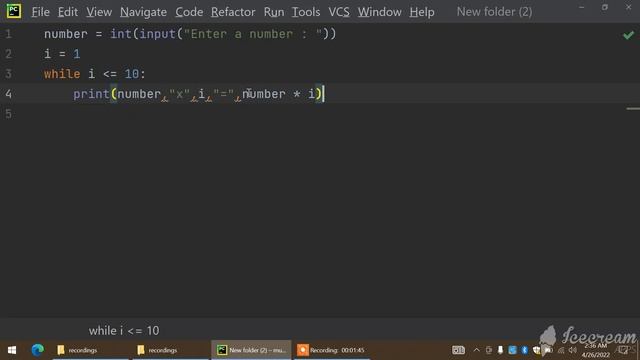Open the VCS menu

click(x=339, y=12)
